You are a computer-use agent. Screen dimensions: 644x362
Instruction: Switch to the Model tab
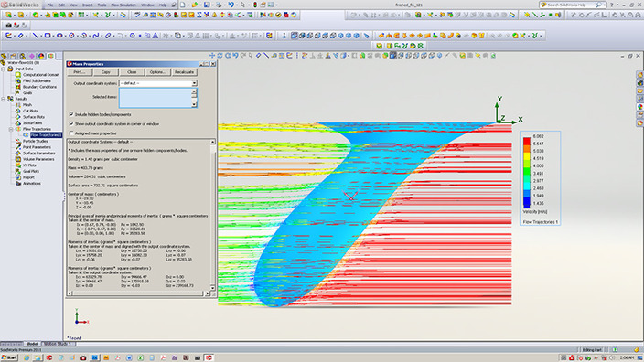pos(32,344)
